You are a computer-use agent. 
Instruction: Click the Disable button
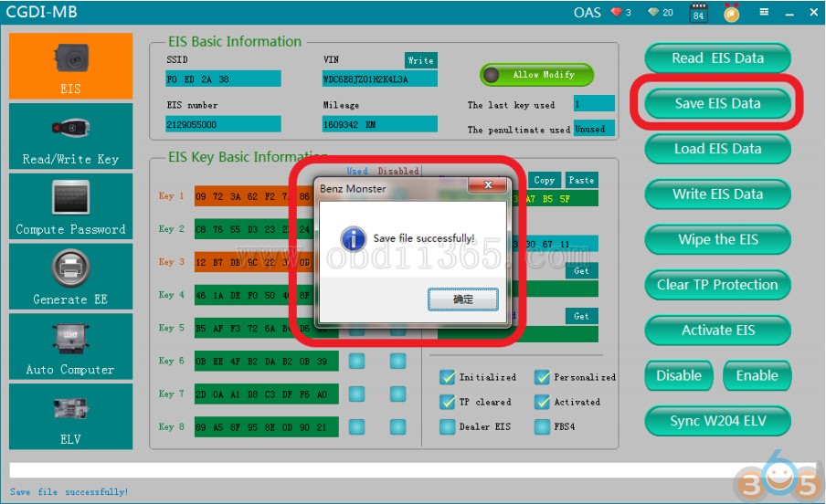coord(679,375)
